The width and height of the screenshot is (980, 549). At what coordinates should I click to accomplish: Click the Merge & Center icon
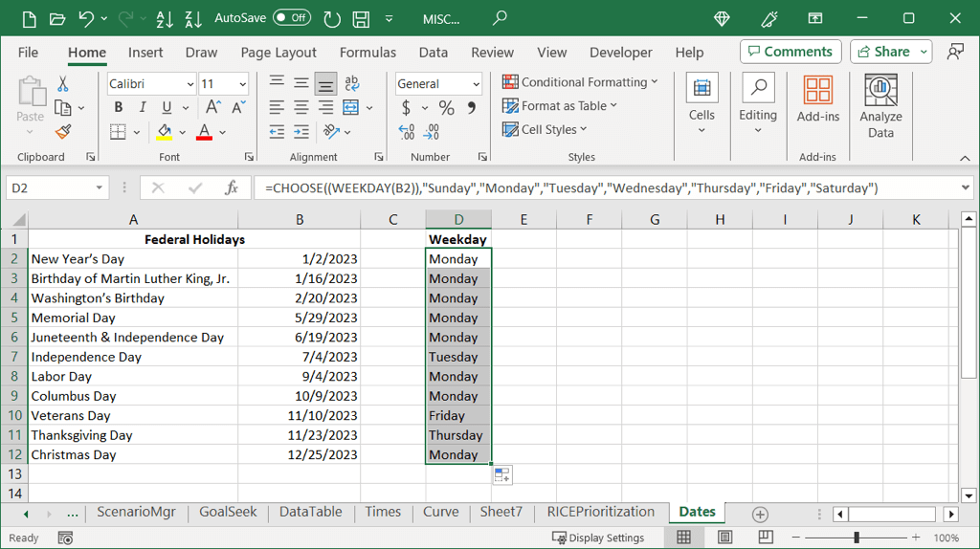pos(350,107)
